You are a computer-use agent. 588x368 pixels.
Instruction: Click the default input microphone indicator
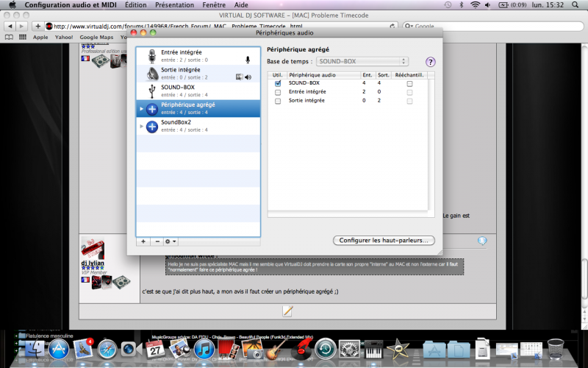[x=248, y=60]
